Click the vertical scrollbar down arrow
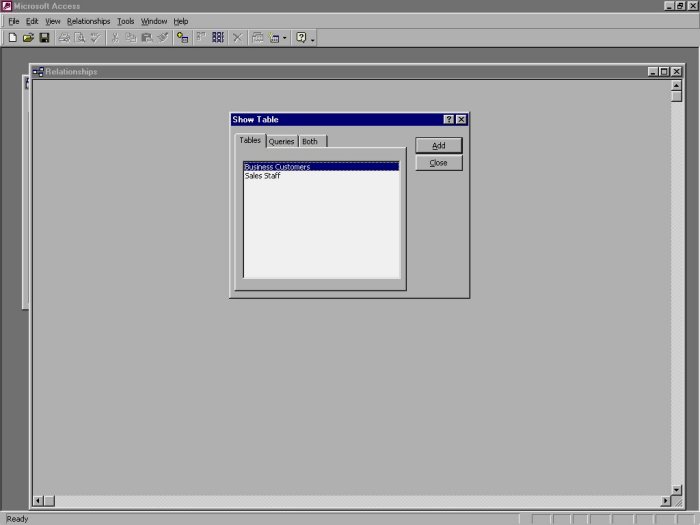Screen dimensions: 700x525 click(677, 488)
